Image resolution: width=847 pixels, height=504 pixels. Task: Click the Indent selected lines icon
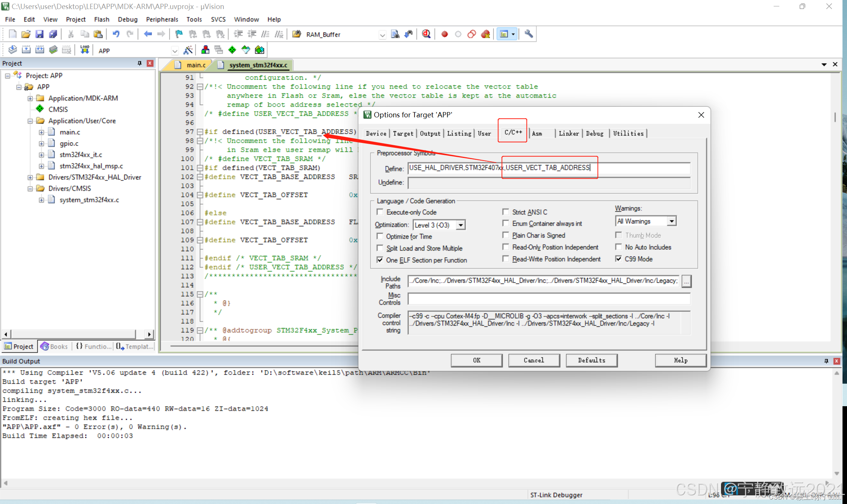238,34
